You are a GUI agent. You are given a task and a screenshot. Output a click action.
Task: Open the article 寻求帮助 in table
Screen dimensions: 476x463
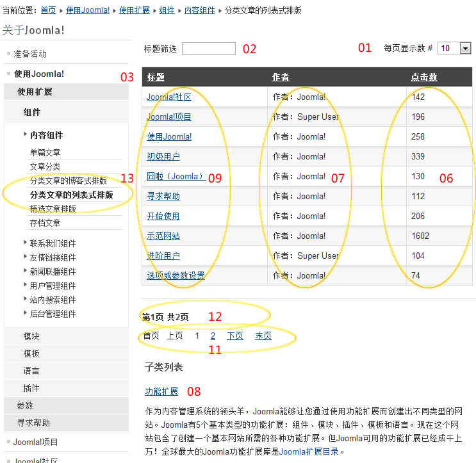pos(163,197)
